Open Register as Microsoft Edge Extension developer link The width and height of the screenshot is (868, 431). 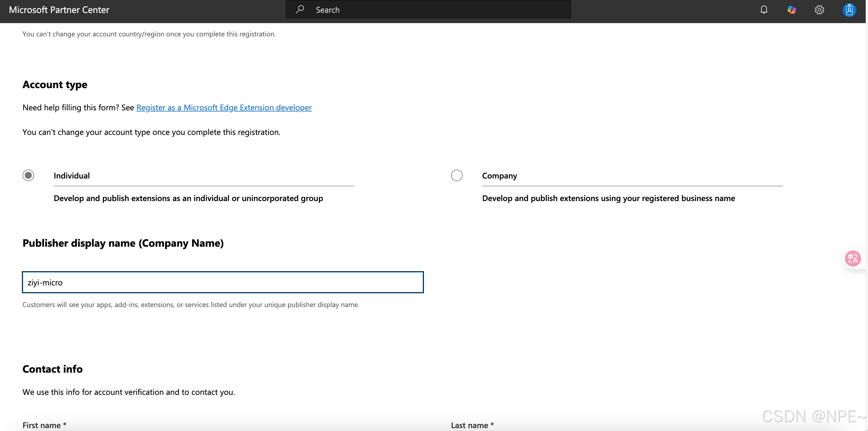click(x=224, y=107)
